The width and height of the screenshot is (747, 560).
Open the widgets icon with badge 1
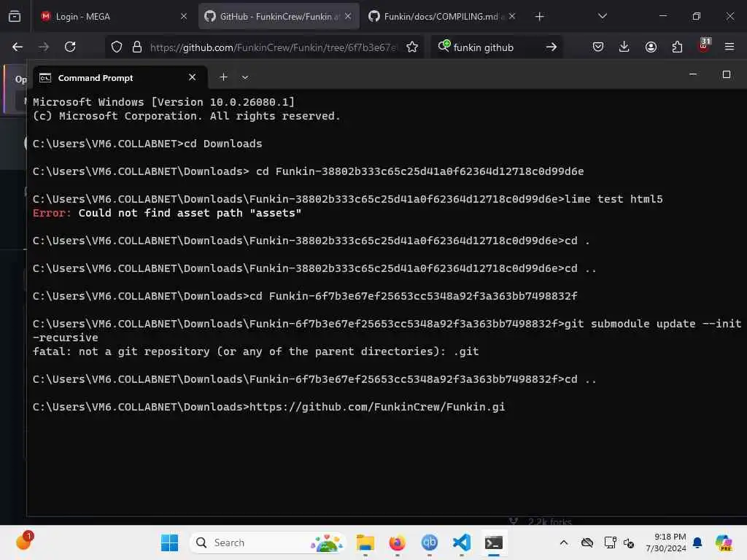pyautogui.click(x=23, y=541)
